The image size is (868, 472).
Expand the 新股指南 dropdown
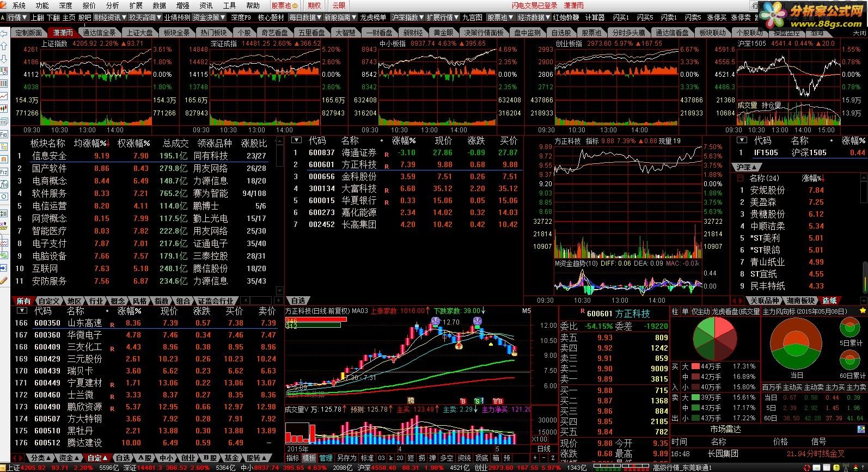click(x=340, y=17)
